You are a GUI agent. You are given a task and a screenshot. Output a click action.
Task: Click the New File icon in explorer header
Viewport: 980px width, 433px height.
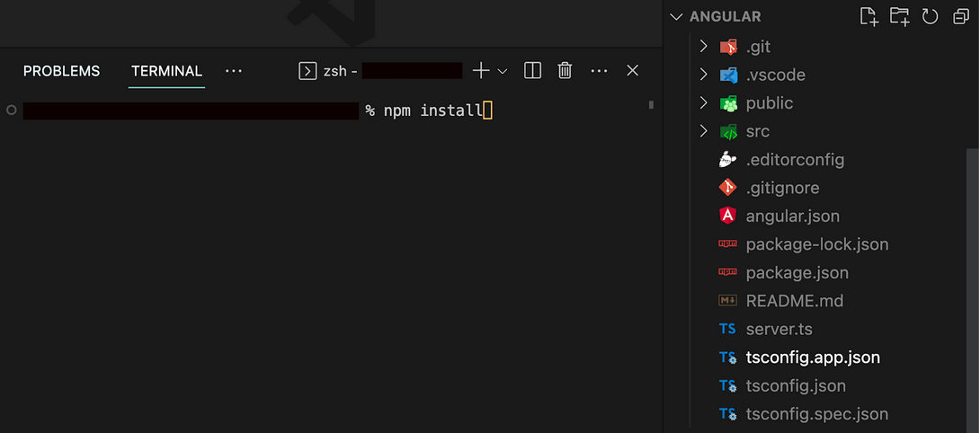click(869, 16)
